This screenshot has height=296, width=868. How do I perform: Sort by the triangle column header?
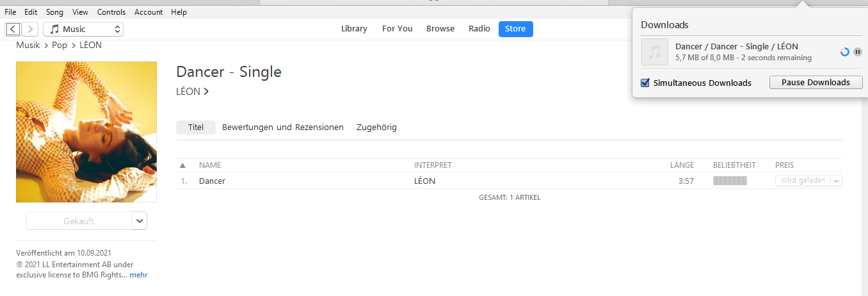pyautogui.click(x=183, y=165)
